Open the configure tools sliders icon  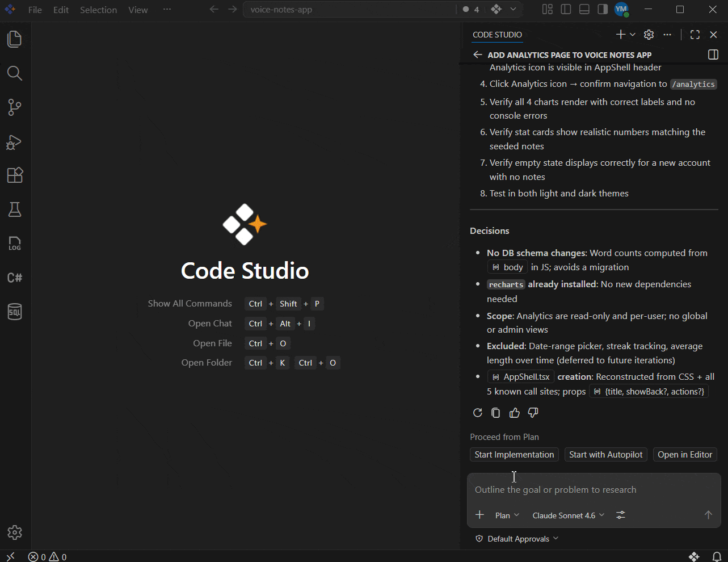point(621,515)
